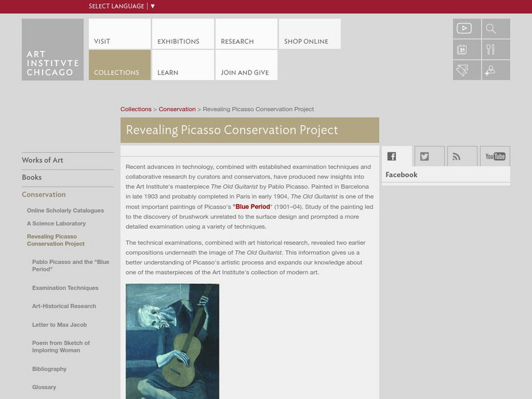Open the Learn menu tile
This screenshot has height=399, width=532.
(x=183, y=65)
